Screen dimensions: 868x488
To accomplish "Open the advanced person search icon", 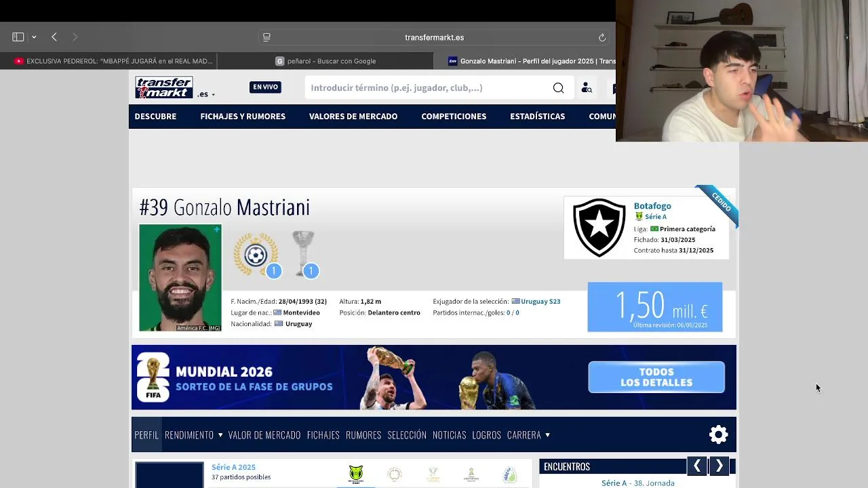I will pyautogui.click(x=587, y=87).
